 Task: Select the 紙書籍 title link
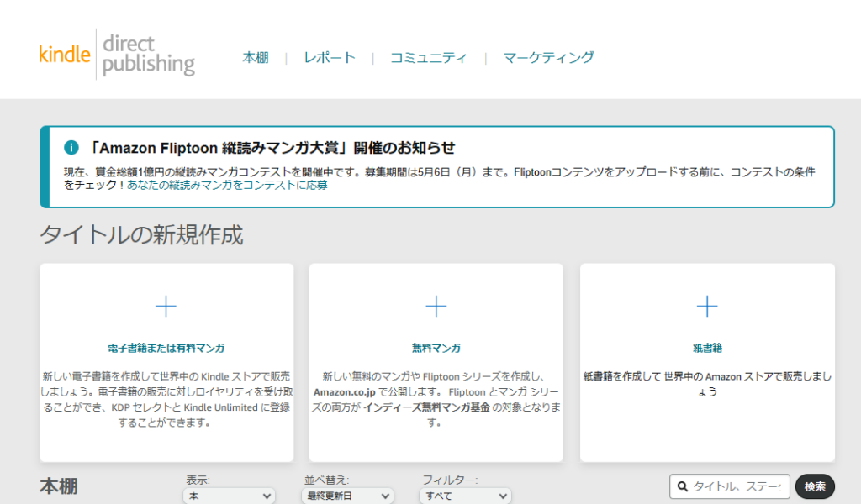[x=707, y=348]
